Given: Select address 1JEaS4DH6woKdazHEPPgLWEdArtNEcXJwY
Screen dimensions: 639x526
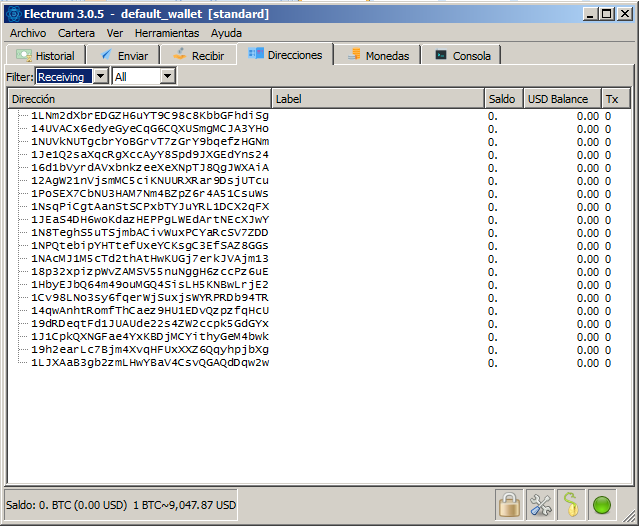Looking at the screenshot, I should tap(150, 220).
